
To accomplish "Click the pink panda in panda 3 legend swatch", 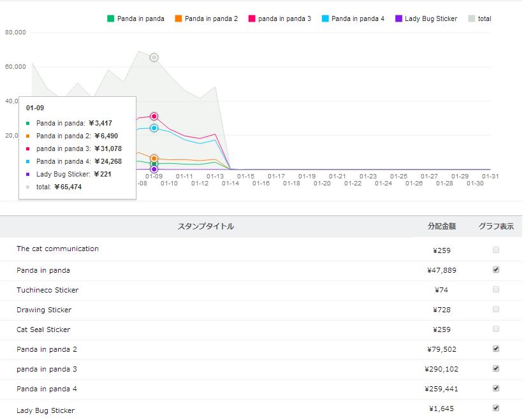I will pos(252,18).
